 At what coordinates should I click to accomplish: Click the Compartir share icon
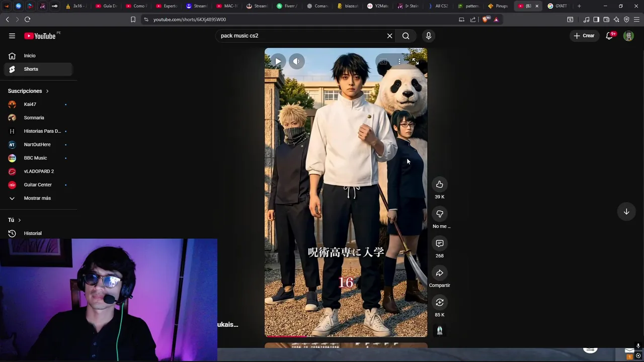click(439, 273)
